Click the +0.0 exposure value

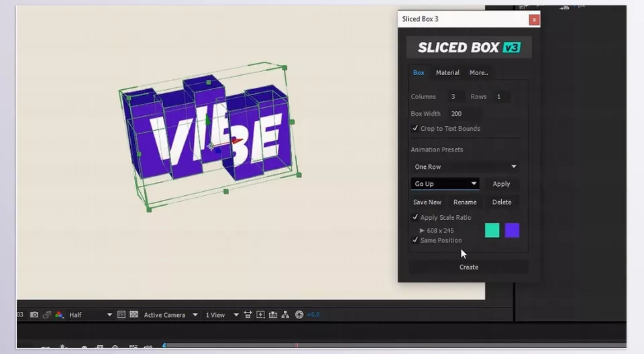click(x=313, y=314)
